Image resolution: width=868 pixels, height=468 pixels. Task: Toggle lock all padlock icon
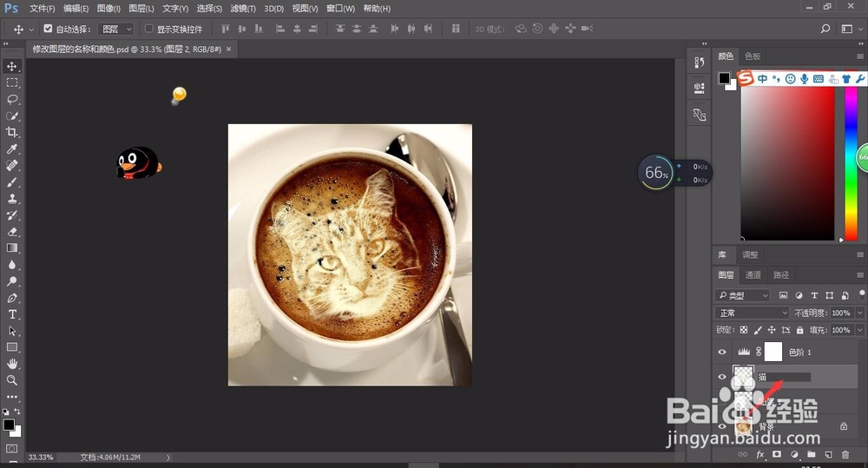click(x=799, y=330)
